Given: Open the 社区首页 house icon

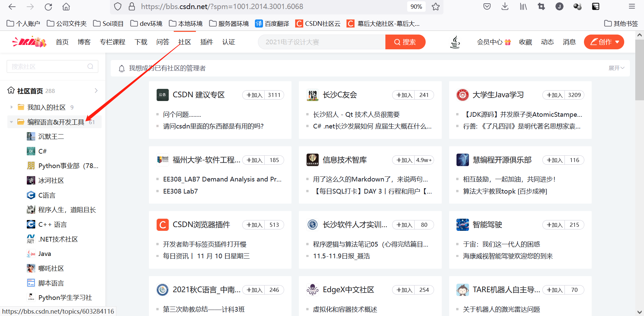Looking at the screenshot, I should (10, 90).
